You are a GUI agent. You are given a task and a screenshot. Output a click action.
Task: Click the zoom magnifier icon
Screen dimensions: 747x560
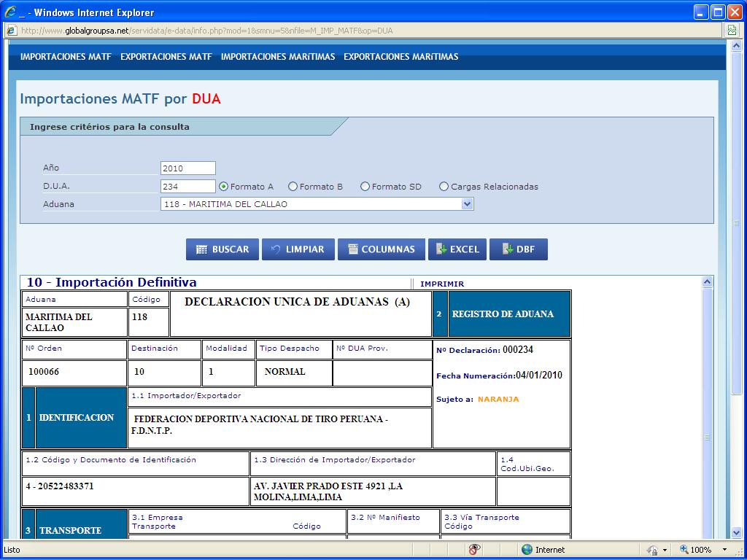tap(684, 550)
